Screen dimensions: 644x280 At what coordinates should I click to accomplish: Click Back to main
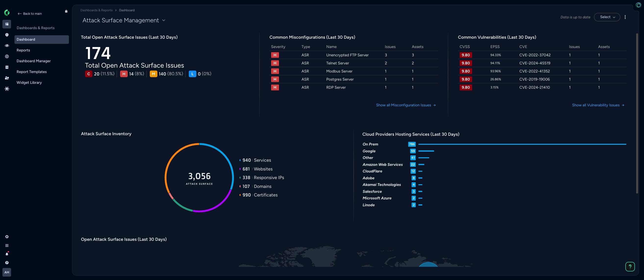point(30,14)
